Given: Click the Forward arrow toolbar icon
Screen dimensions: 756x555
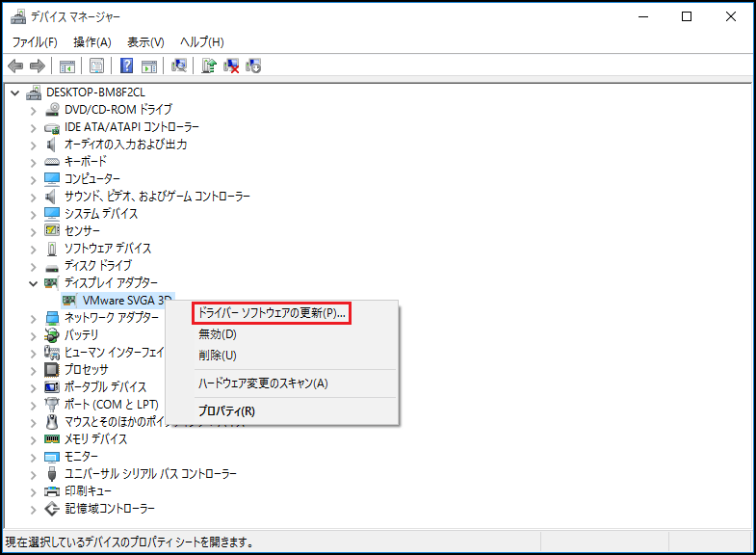Looking at the screenshot, I should [38, 66].
